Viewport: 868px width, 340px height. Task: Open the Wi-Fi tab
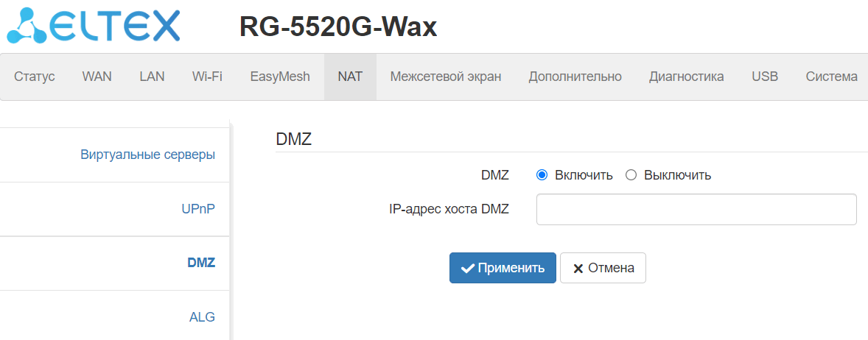[x=207, y=77]
